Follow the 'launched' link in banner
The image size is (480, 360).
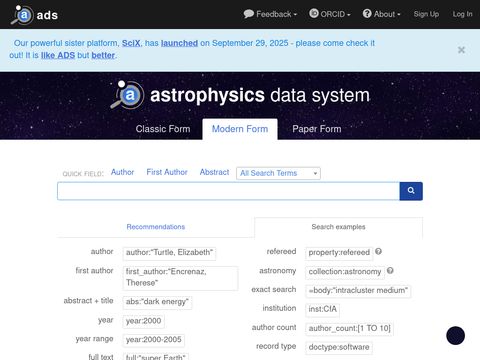pyautogui.click(x=179, y=43)
